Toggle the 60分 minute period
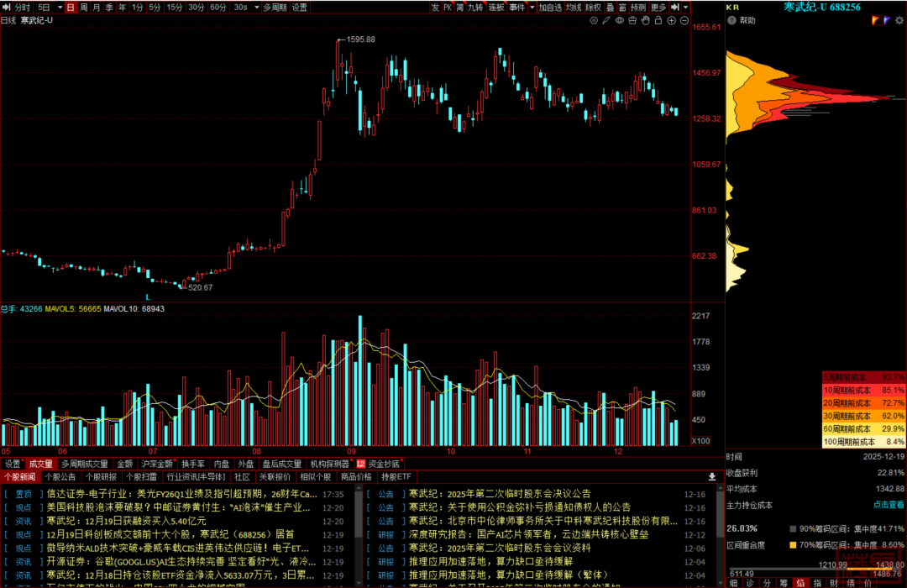Image resolution: width=907 pixels, height=588 pixels. (218, 7)
